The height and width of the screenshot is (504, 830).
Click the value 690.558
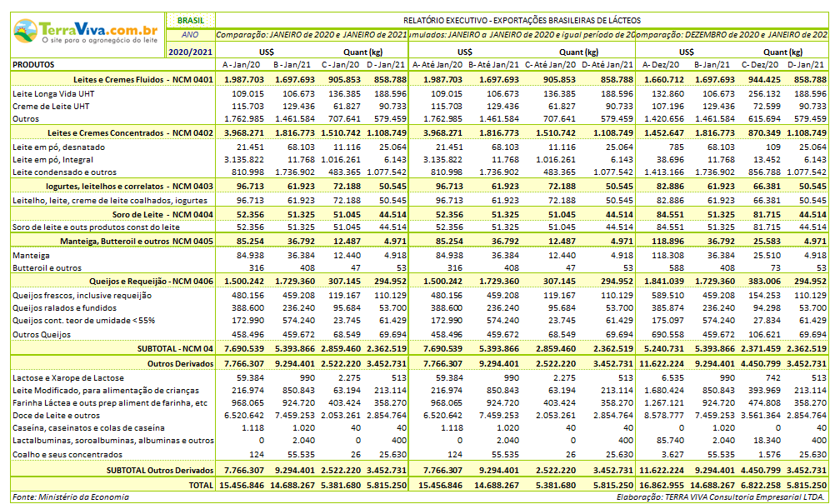coord(668,335)
